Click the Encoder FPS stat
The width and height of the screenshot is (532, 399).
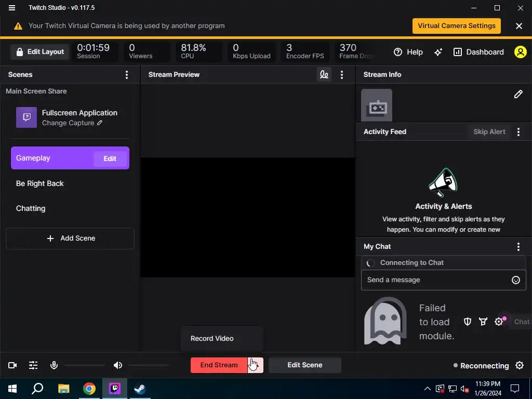click(305, 51)
